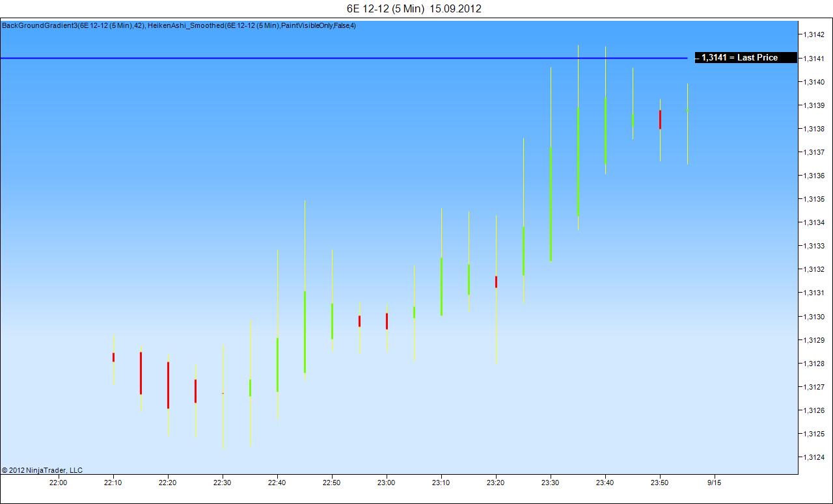Click the 23:40 time axis label

pyautogui.click(x=605, y=483)
